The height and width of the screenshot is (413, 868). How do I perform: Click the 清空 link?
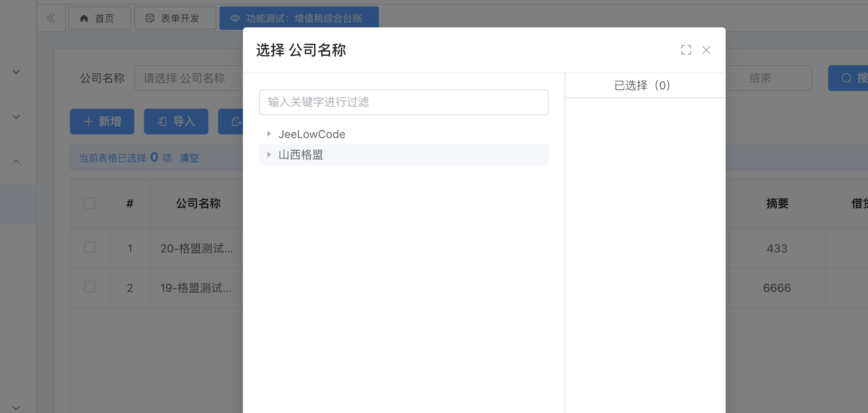point(189,158)
